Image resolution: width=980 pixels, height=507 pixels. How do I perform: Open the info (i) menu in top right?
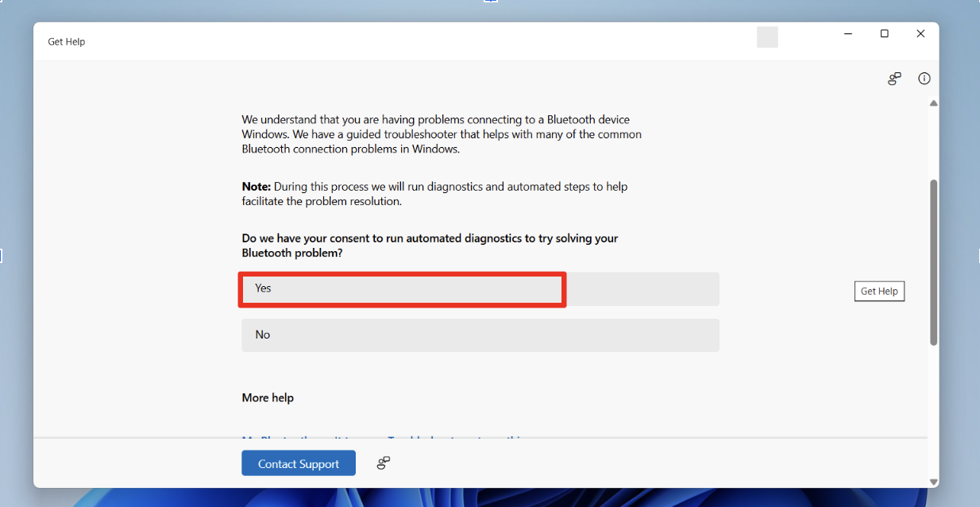pos(924,78)
